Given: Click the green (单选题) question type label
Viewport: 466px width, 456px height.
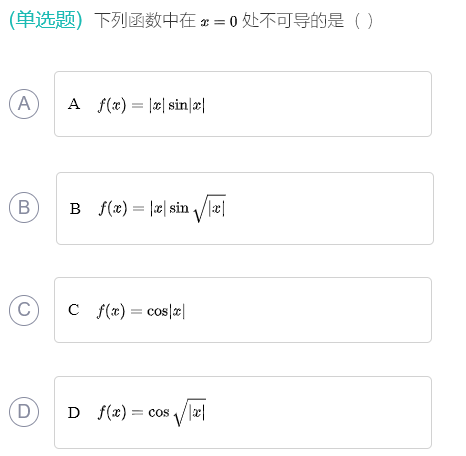Looking at the screenshot, I should 46,20.
